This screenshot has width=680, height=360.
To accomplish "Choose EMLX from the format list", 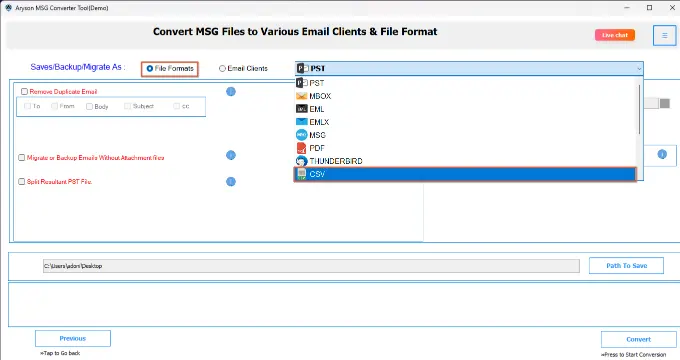I will coord(466,122).
